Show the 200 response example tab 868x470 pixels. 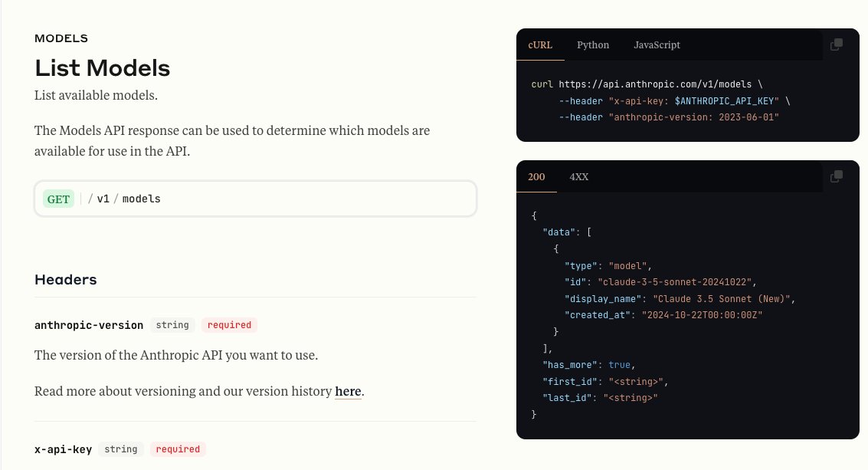(536, 177)
